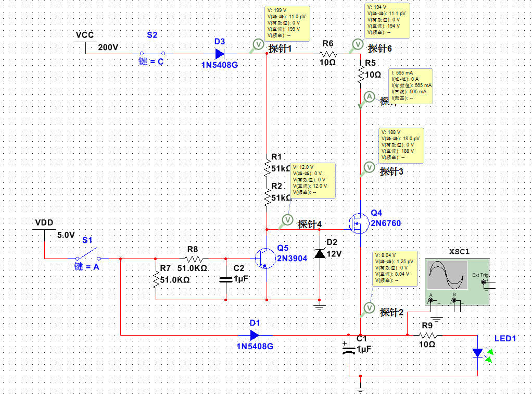The image size is (532, 394).
Task: Click the C1 1µF value label
Action: tap(364, 349)
